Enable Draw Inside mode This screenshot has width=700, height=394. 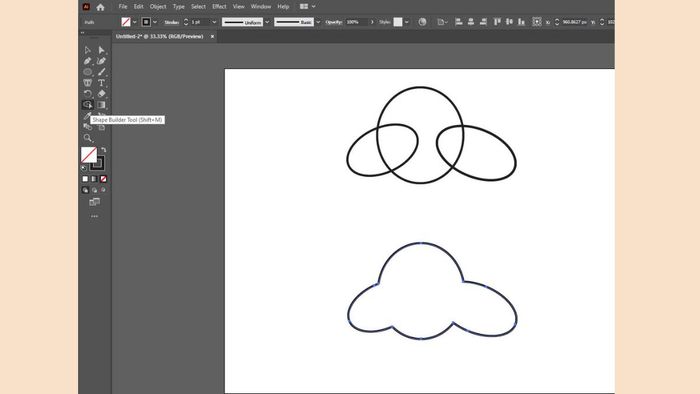tap(103, 190)
